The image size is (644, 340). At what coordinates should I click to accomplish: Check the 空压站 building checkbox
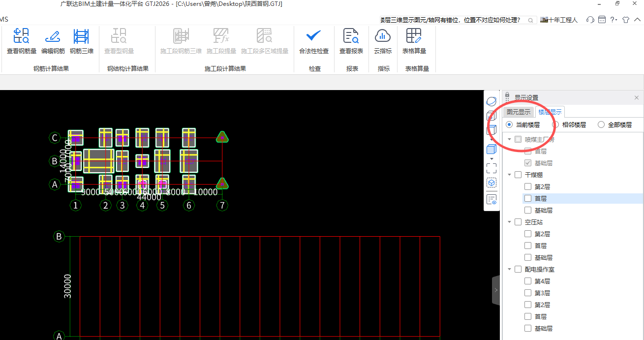518,222
